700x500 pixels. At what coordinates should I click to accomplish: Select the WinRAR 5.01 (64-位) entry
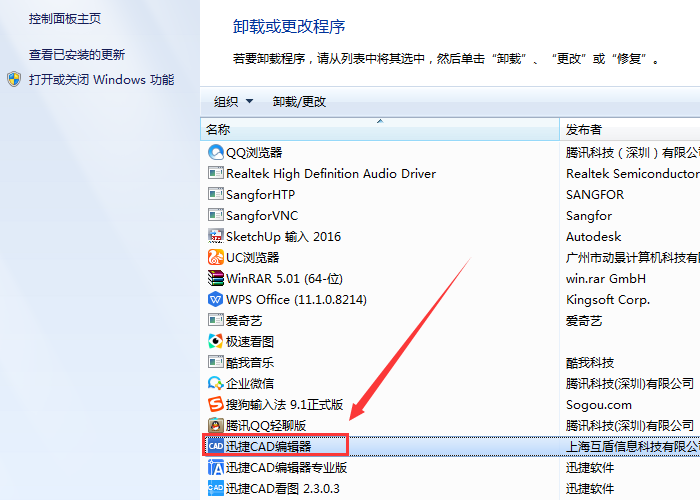(284, 279)
